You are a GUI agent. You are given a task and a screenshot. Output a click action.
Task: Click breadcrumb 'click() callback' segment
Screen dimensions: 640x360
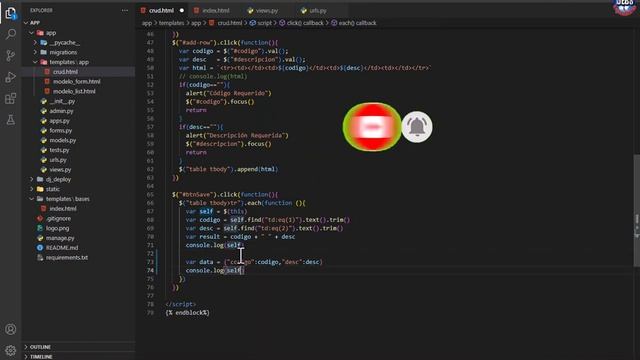[x=305, y=23]
